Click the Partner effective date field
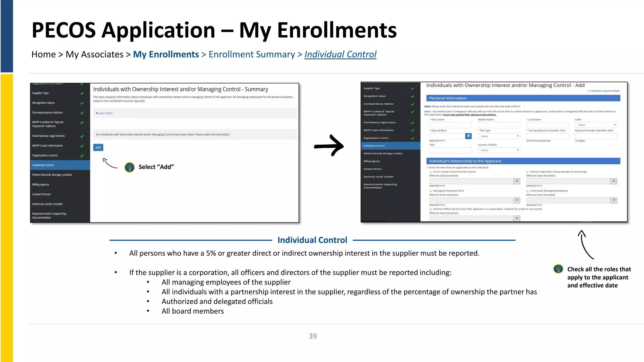 pyautogui.click(x=568, y=181)
